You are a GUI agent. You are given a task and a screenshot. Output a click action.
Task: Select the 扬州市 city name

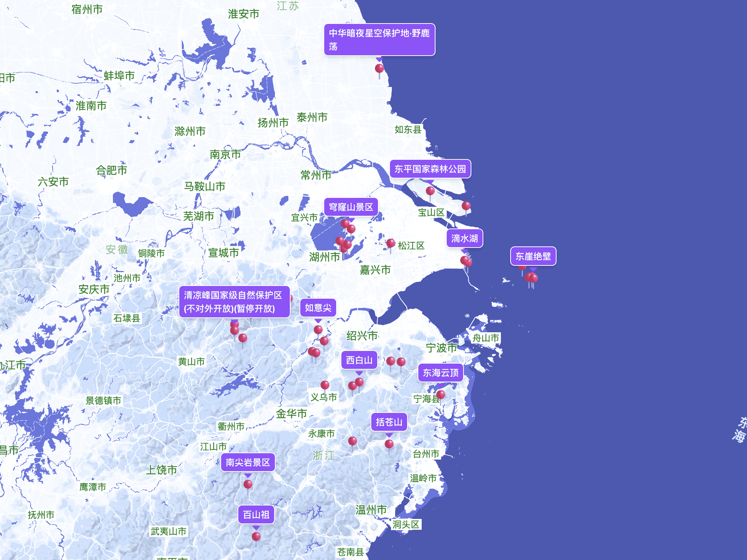click(x=273, y=122)
